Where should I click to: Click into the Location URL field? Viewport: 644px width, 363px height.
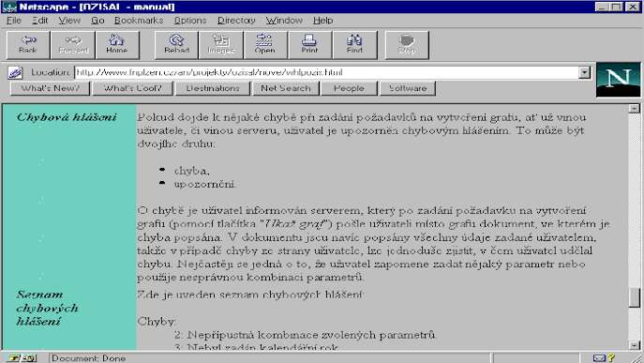click(x=326, y=73)
